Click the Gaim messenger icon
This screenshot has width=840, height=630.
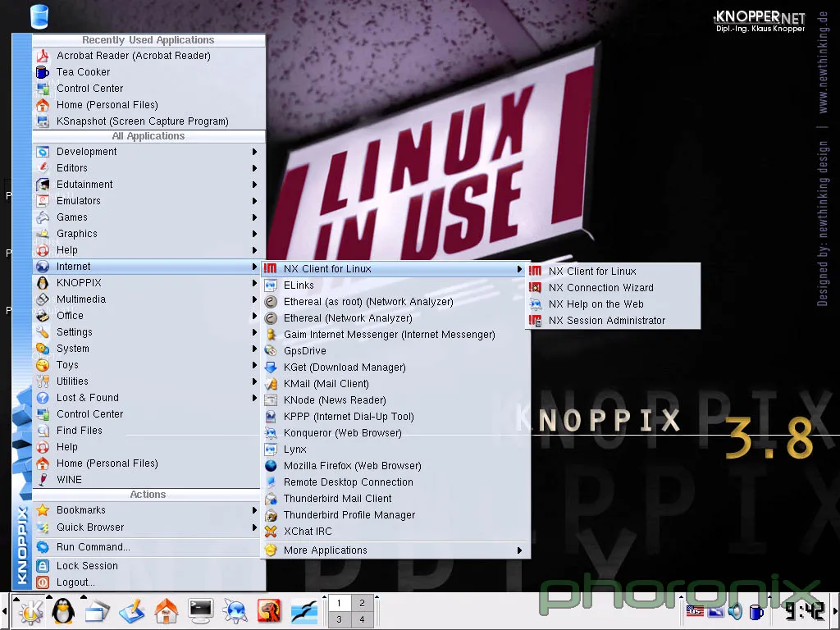[271, 335]
